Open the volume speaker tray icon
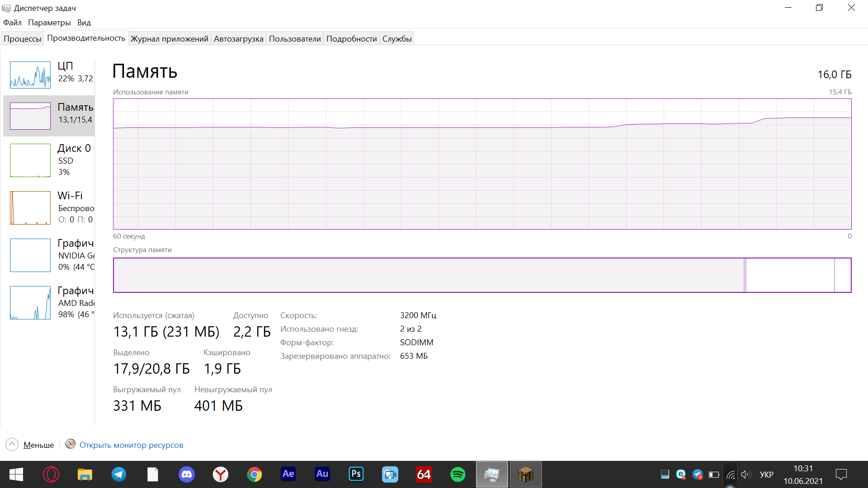868x488 pixels. click(745, 474)
